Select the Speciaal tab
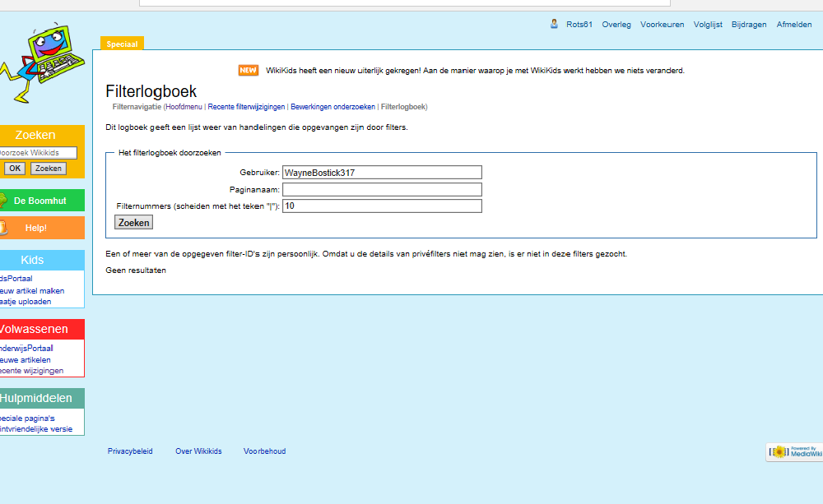Screen dimensions: 823x504 (122, 44)
